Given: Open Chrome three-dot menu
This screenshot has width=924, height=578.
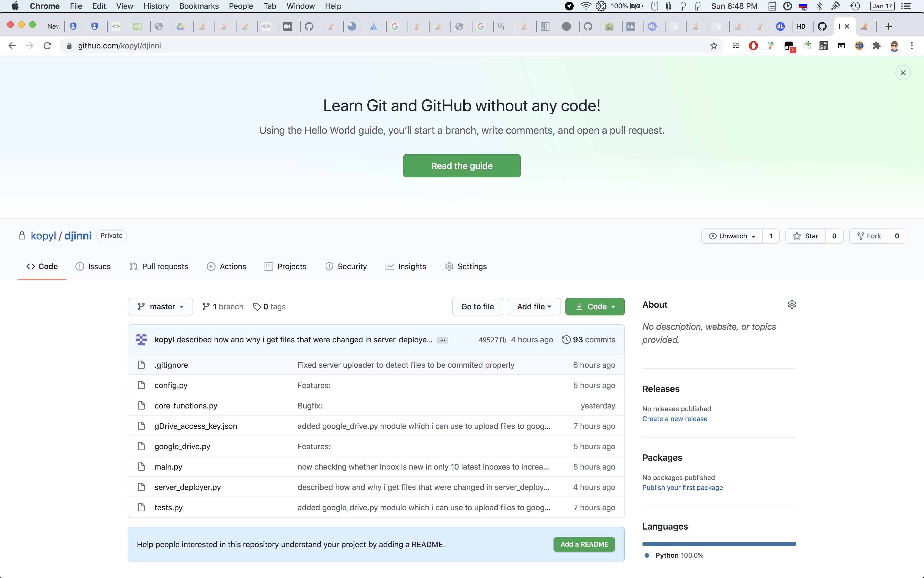Looking at the screenshot, I should tap(912, 46).
